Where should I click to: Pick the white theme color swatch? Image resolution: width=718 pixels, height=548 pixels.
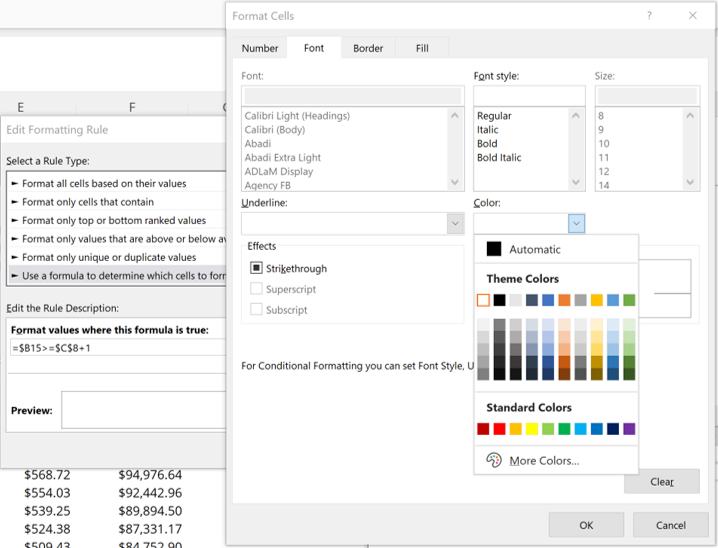tap(483, 300)
